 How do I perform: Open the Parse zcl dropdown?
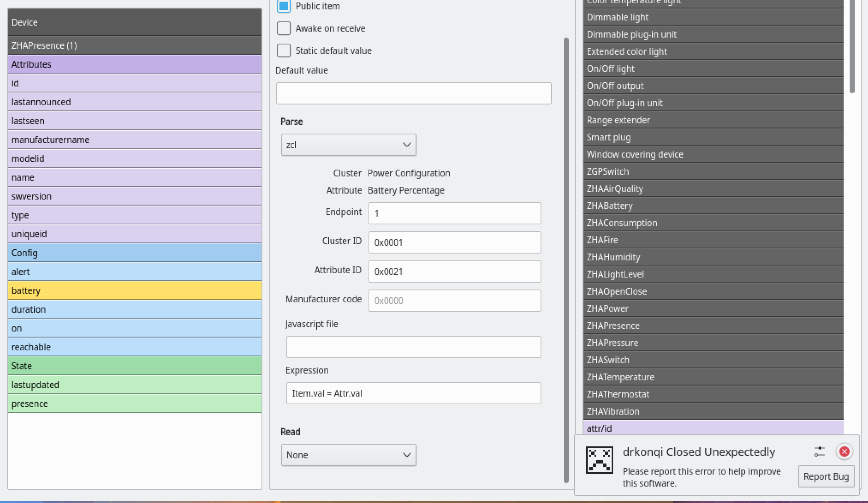[348, 145]
